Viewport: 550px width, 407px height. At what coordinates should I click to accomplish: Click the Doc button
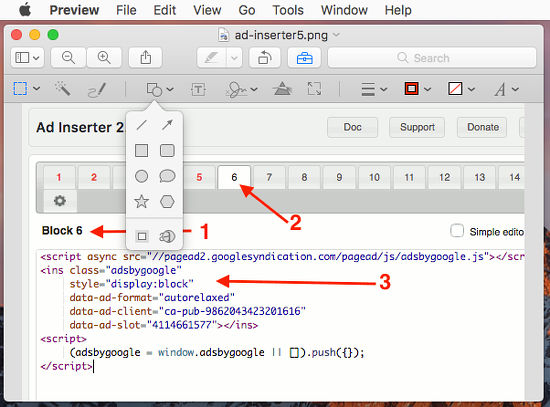tap(353, 127)
